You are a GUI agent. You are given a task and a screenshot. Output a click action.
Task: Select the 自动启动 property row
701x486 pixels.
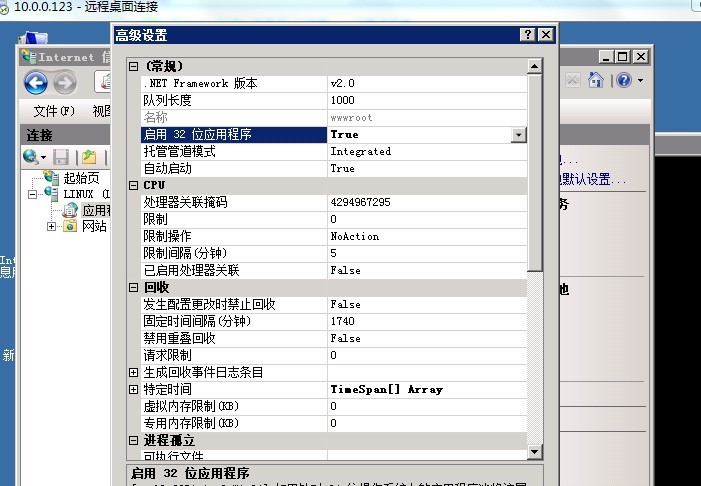point(334,169)
